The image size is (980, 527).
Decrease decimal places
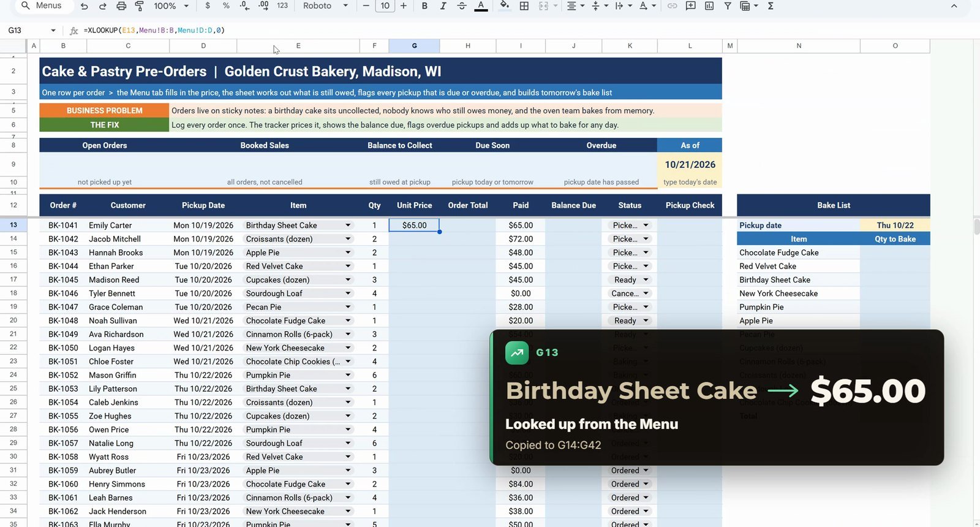click(x=244, y=6)
